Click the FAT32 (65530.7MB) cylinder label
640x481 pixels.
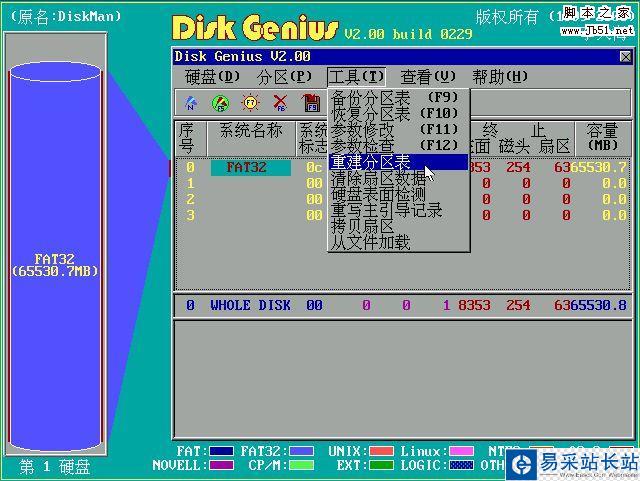(x=55, y=265)
